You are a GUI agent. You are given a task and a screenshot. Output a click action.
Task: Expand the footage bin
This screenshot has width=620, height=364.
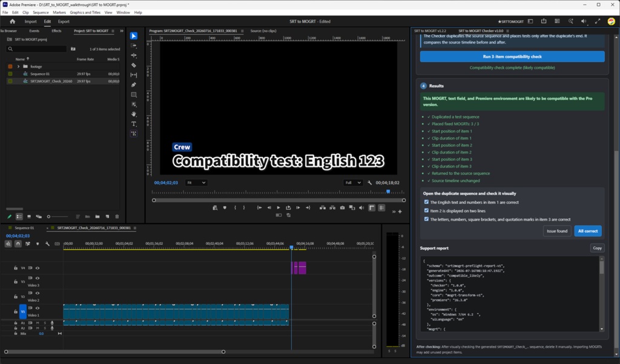[x=18, y=67]
